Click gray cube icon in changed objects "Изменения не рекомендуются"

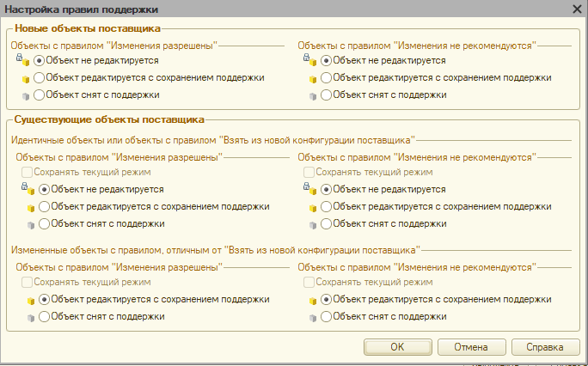click(313, 319)
